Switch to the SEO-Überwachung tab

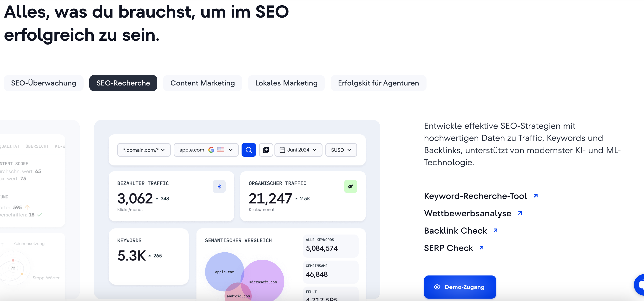(44, 83)
